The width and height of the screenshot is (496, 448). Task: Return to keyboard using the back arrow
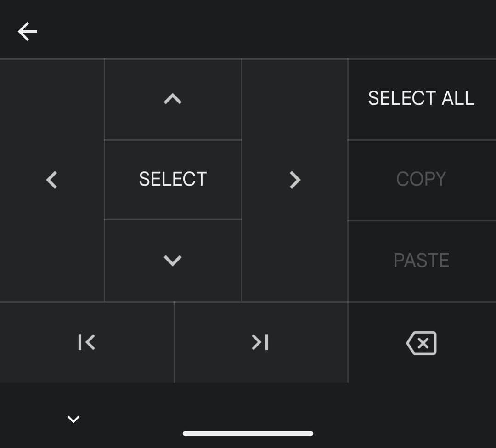point(28,31)
